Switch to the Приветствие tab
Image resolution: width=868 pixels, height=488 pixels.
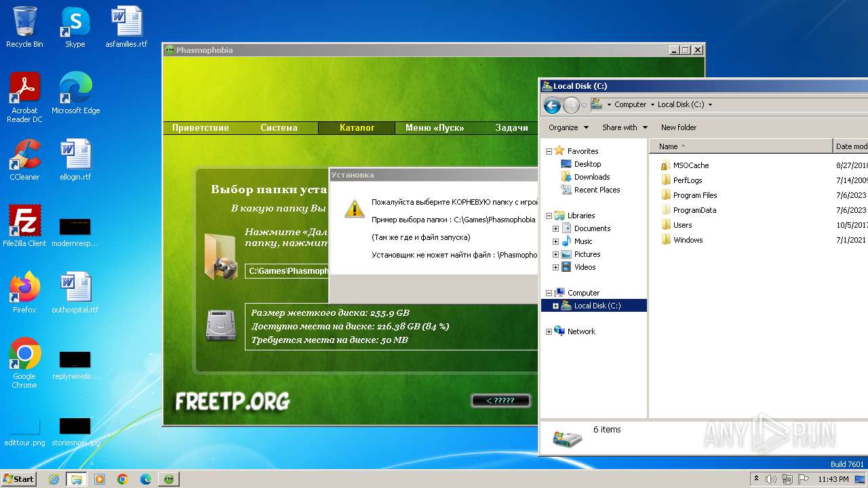click(x=201, y=127)
